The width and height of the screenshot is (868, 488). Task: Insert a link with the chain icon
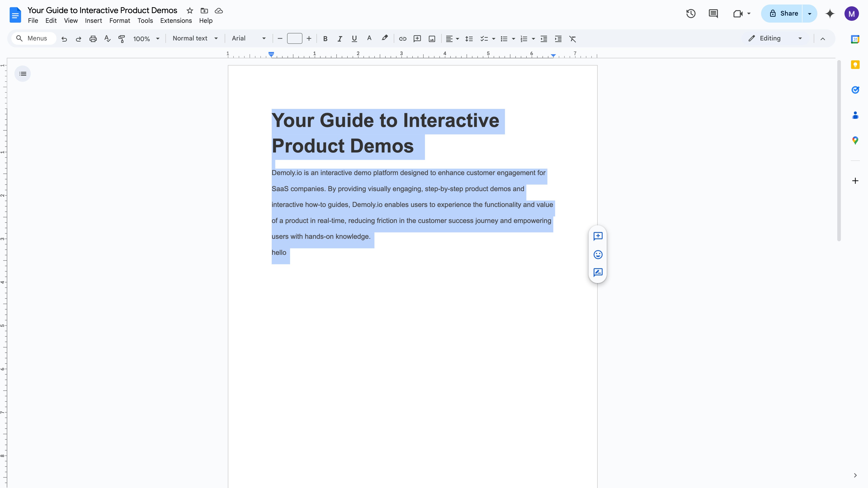click(x=403, y=39)
